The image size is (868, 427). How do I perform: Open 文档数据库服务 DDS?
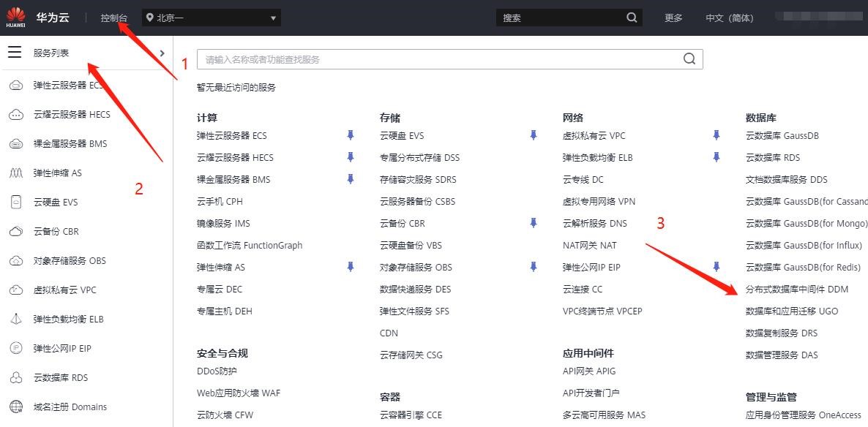tap(786, 179)
